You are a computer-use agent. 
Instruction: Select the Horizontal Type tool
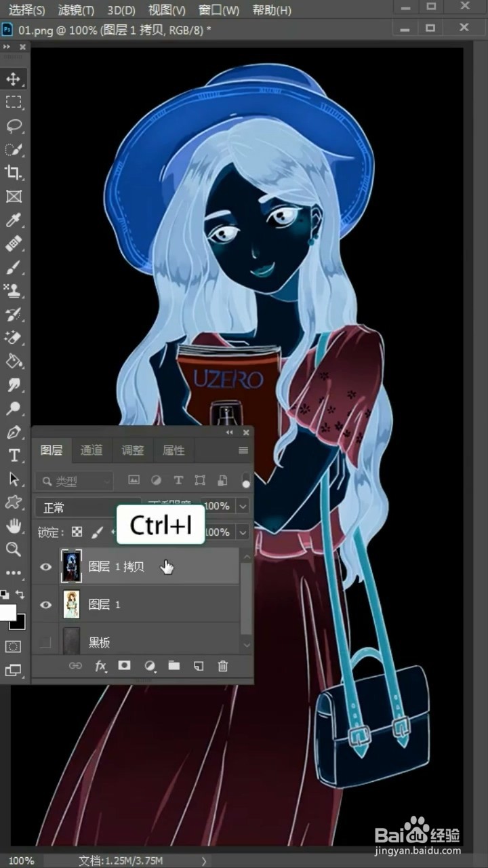[x=14, y=456]
